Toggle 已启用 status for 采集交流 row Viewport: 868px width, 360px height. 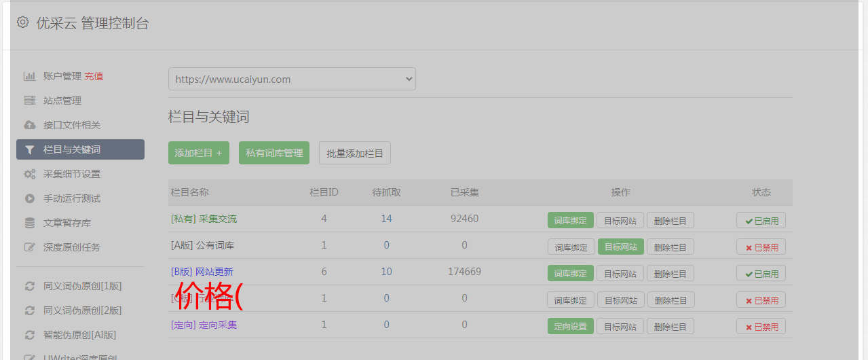click(x=761, y=220)
